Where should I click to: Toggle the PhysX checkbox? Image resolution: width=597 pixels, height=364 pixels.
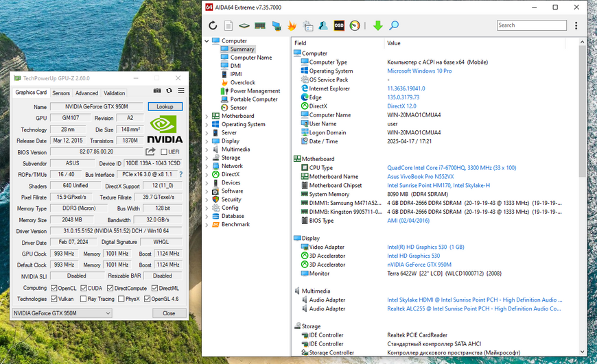pos(121,299)
